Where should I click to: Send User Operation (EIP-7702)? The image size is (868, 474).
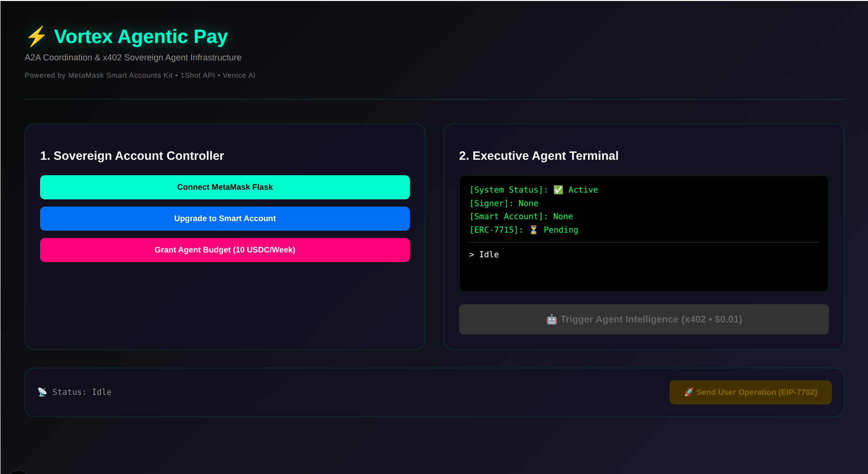pyautogui.click(x=750, y=392)
